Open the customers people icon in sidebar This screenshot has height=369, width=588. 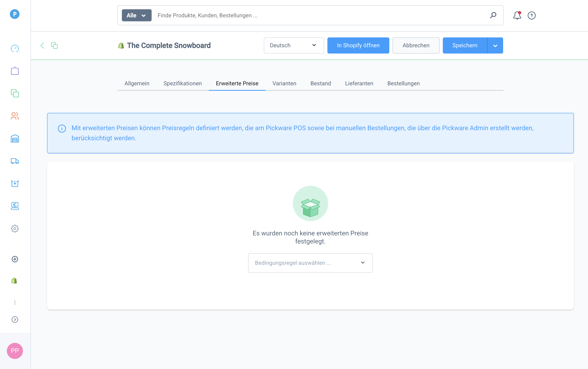coord(15,116)
